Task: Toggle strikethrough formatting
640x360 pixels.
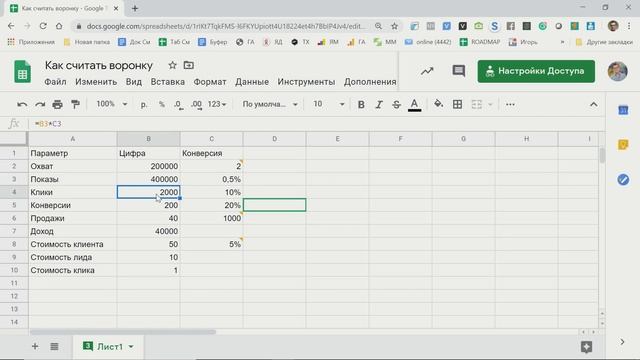Action: pos(396,104)
